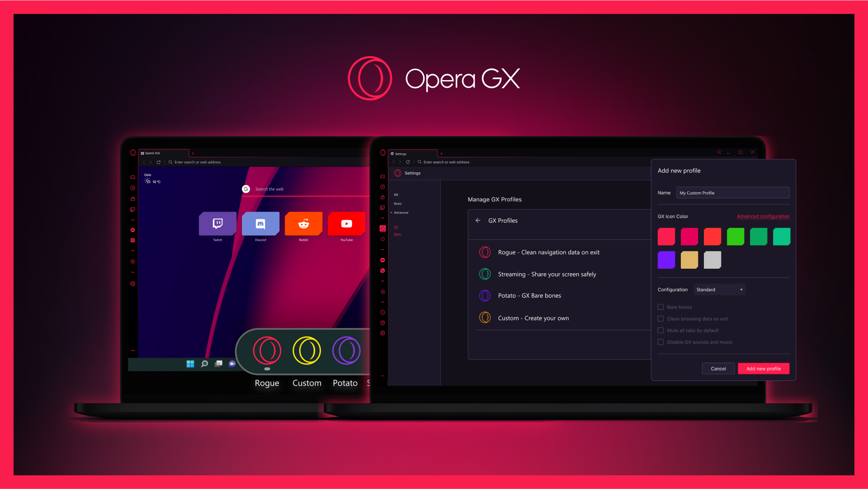The width and height of the screenshot is (868, 489).
Task: Click the YouTube shortcut icon
Action: pos(346,223)
